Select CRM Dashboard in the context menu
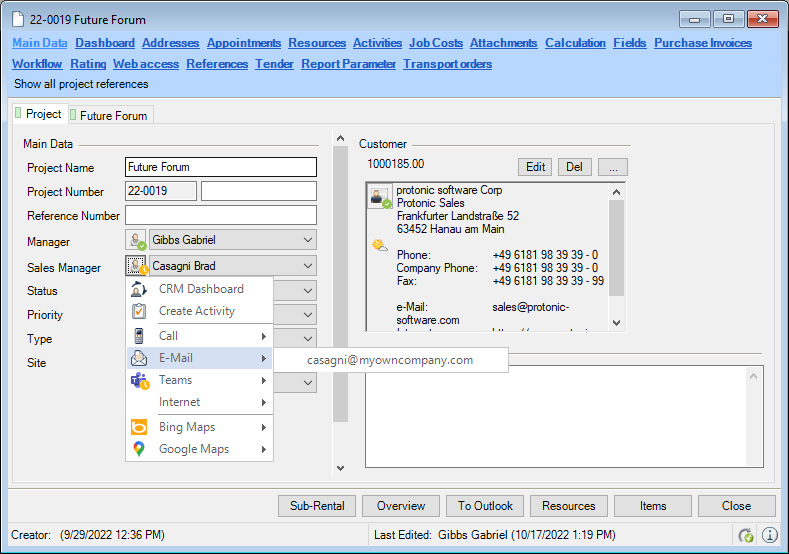 coord(200,289)
